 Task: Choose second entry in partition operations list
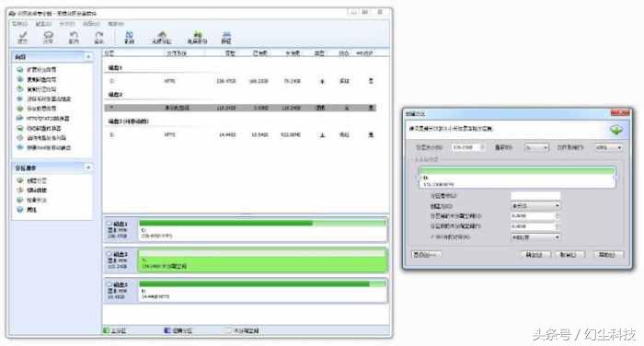(x=32, y=190)
